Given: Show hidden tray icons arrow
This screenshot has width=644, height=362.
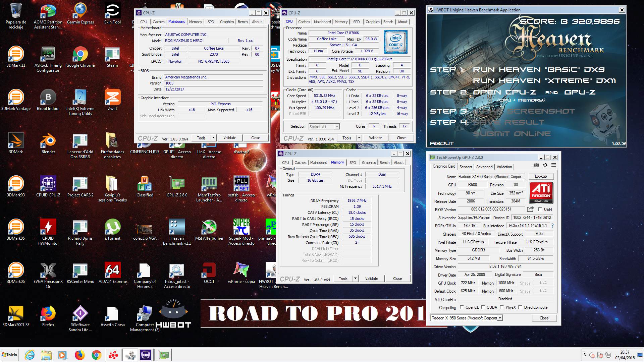Looking at the screenshot, I should coord(585,355).
